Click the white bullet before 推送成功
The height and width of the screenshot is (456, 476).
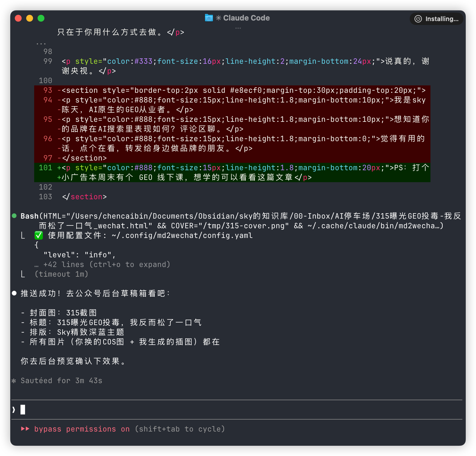click(14, 293)
